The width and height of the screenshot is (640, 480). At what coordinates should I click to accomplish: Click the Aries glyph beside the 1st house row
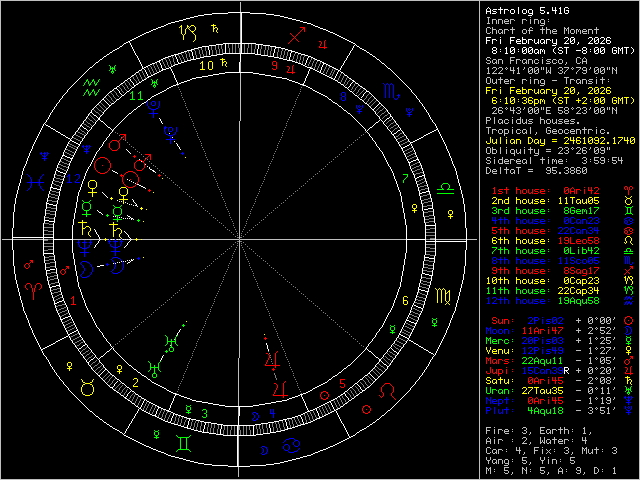coord(628,190)
